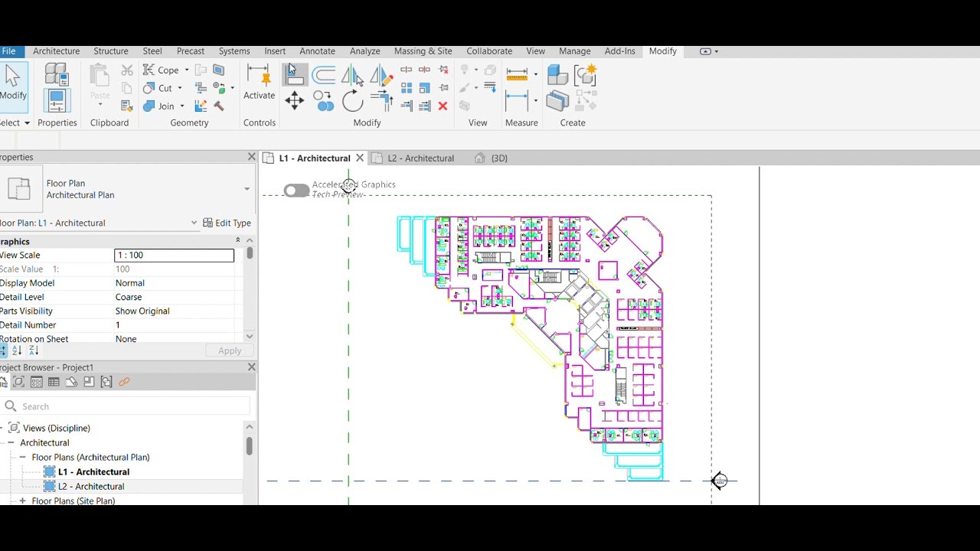The image size is (980, 551).
Task: Open the Manage ribbon tab
Action: 574,51
